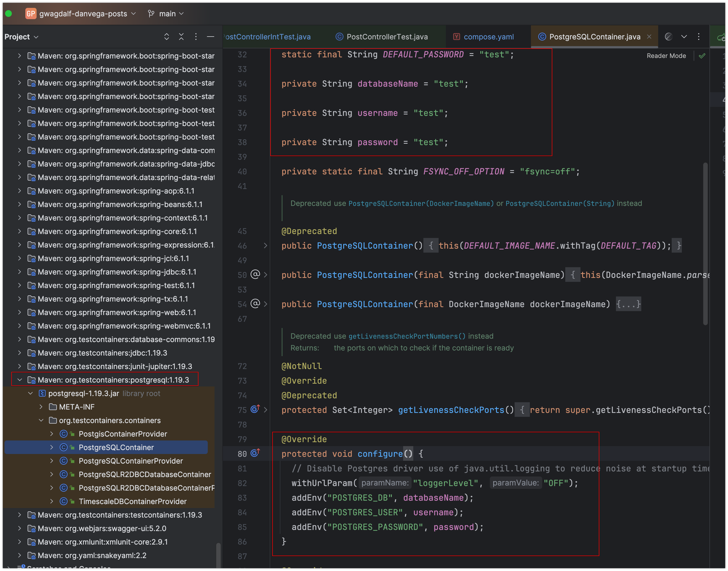Hide the Project panel with minimize icon
This screenshot has width=728, height=571.
coord(211,37)
